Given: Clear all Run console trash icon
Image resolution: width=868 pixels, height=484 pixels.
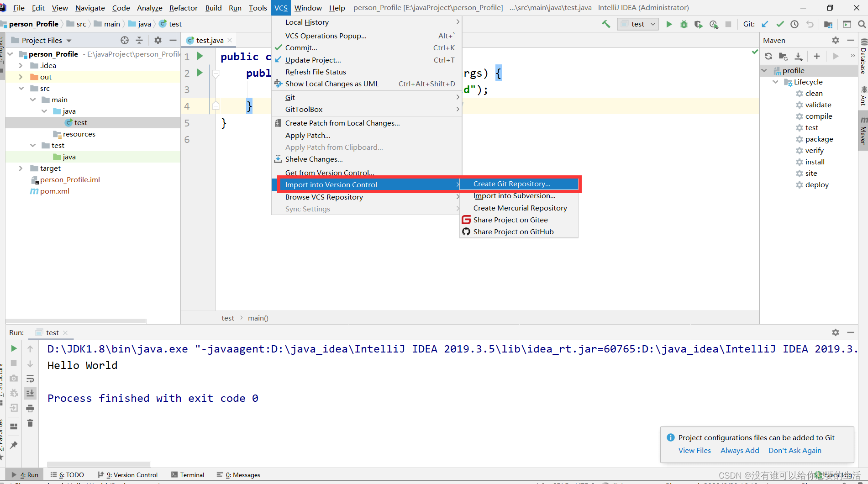Looking at the screenshot, I should (30, 423).
